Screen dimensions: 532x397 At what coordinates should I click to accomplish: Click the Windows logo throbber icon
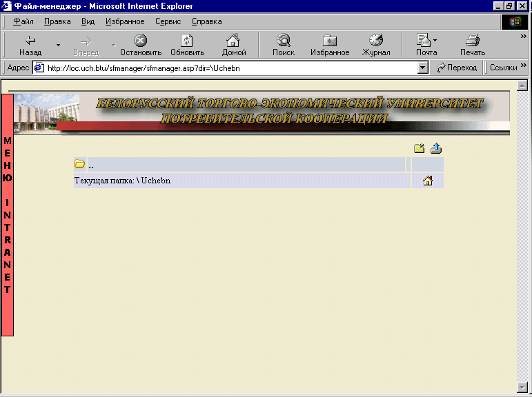click(x=515, y=22)
